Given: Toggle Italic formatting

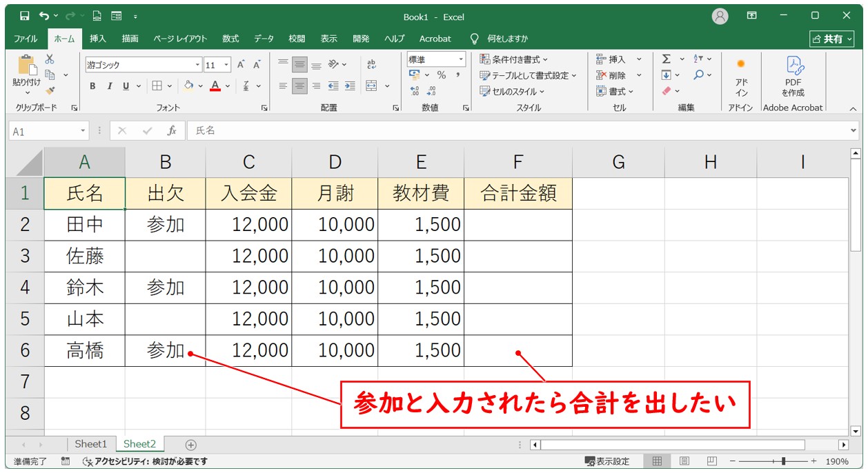Looking at the screenshot, I should [x=109, y=86].
